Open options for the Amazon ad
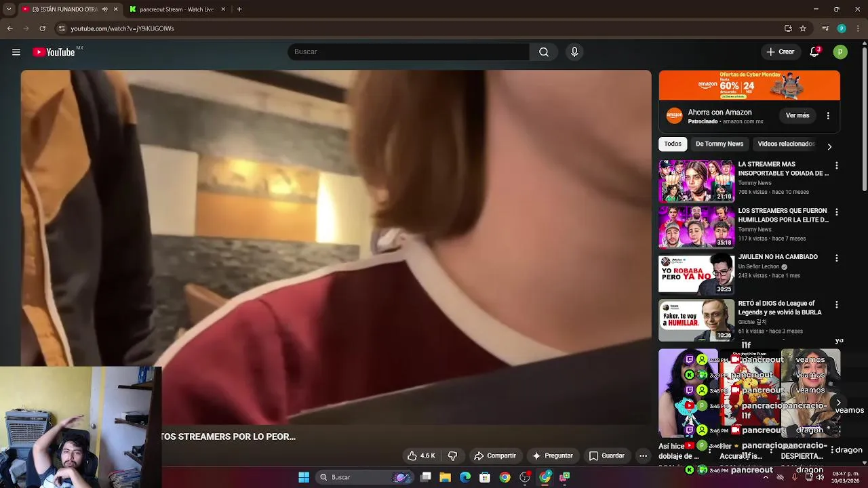 click(828, 116)
